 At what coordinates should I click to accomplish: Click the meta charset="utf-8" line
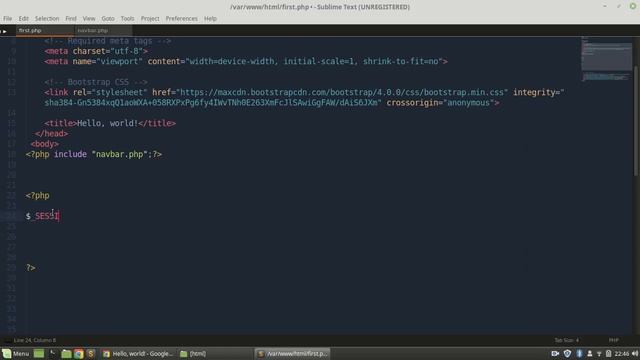pyautogui.click(x=96, y=51)
